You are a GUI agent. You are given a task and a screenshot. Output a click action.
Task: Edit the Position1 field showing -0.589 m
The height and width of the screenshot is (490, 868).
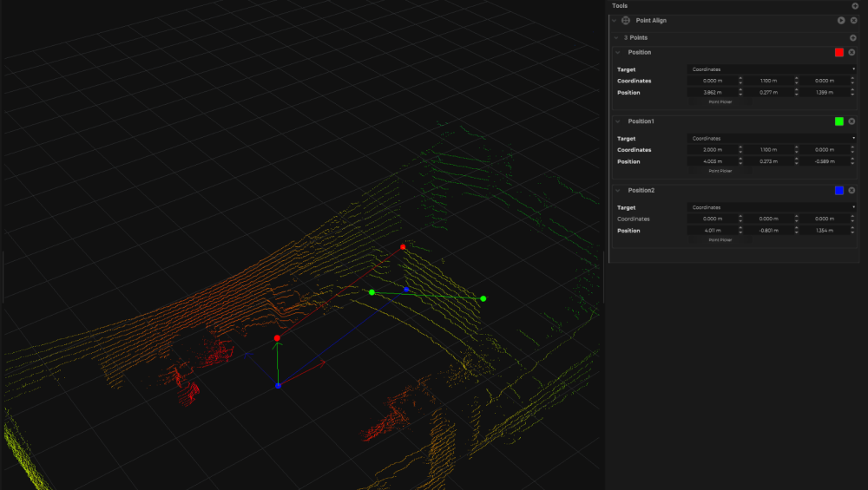coord(825,162)
